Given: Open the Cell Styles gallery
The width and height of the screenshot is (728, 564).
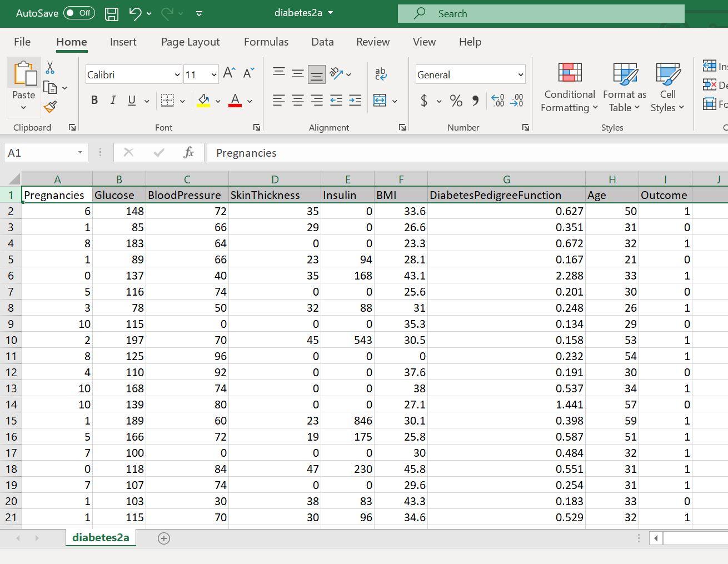Looking at the screenshot, I should click(667, 86).
